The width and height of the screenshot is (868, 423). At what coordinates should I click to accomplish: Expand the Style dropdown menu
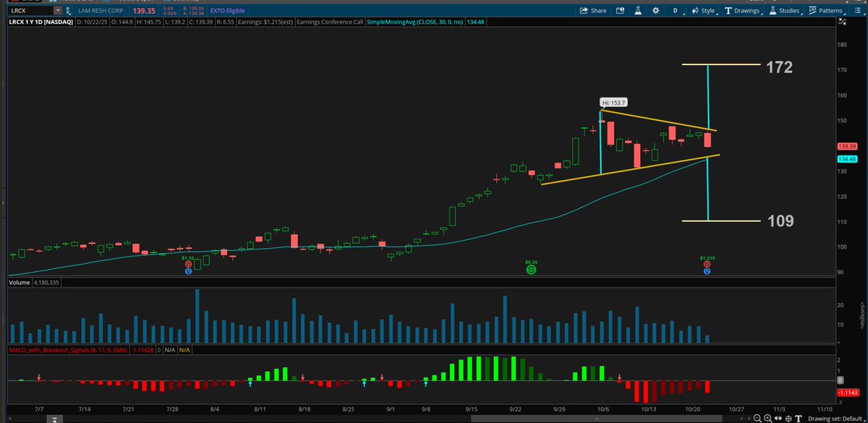703,11
